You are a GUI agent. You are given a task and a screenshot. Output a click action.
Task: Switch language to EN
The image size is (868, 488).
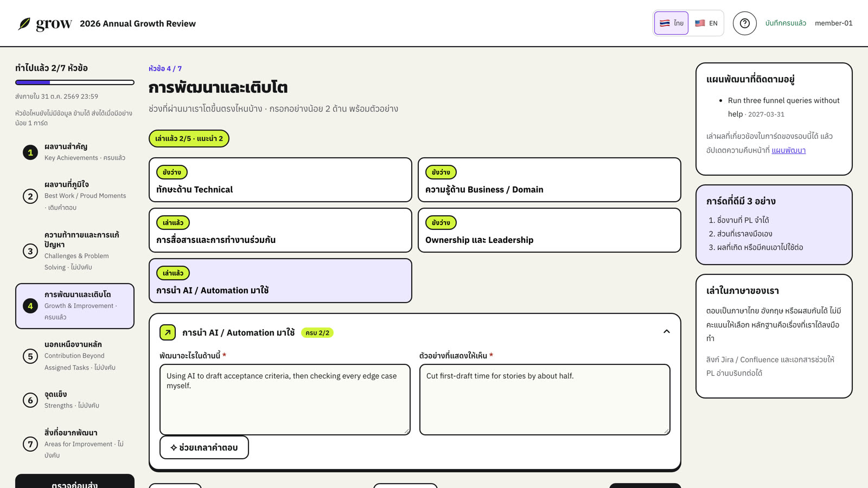click(706, 23)
